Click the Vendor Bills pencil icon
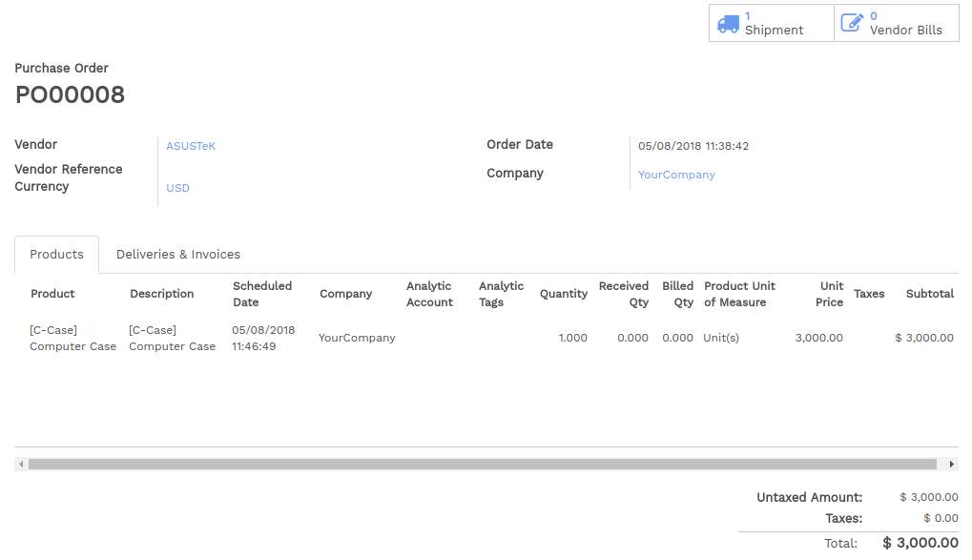Viewport: 972px width, 560px height. point(852,23)
